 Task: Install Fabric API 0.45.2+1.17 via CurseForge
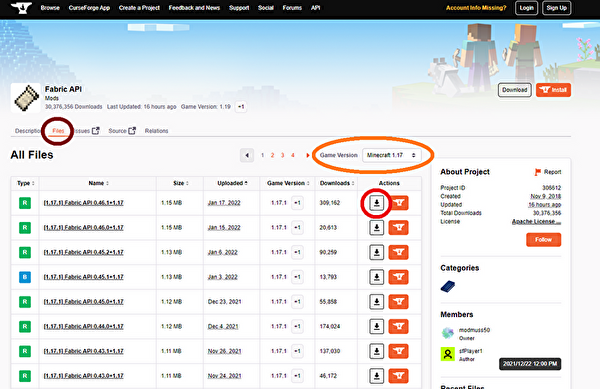(398, 252)
